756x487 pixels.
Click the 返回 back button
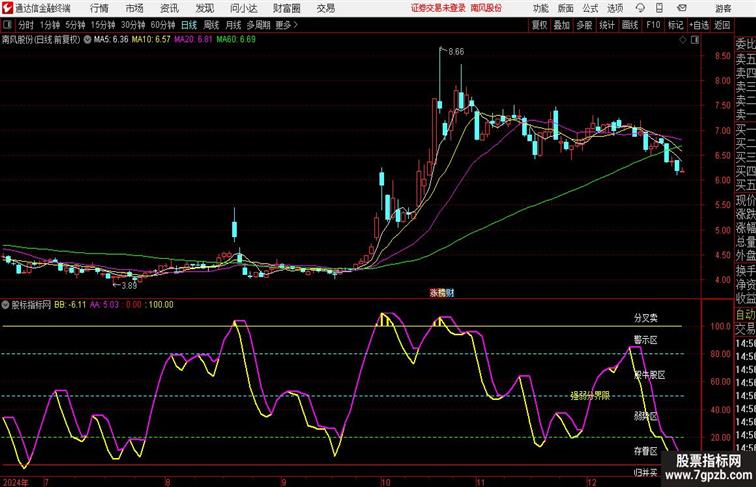[x=722, y=25]
